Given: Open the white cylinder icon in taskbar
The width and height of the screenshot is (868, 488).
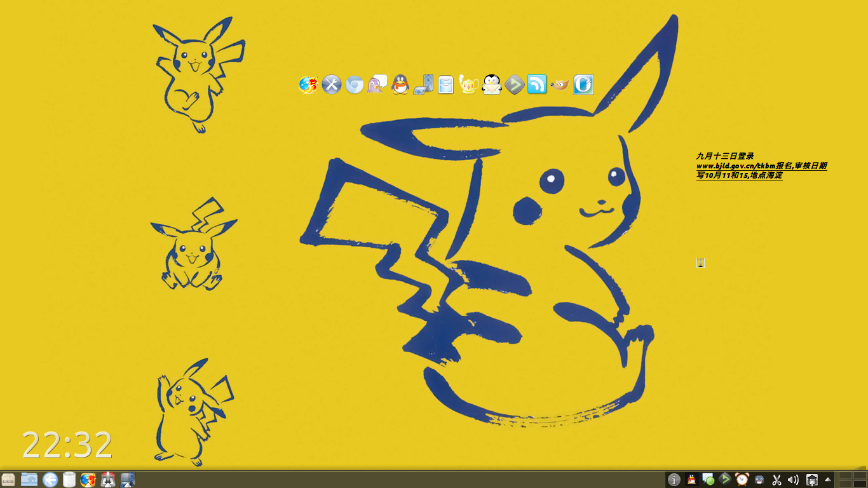Looking at the screenshot, I should (69, 480).
